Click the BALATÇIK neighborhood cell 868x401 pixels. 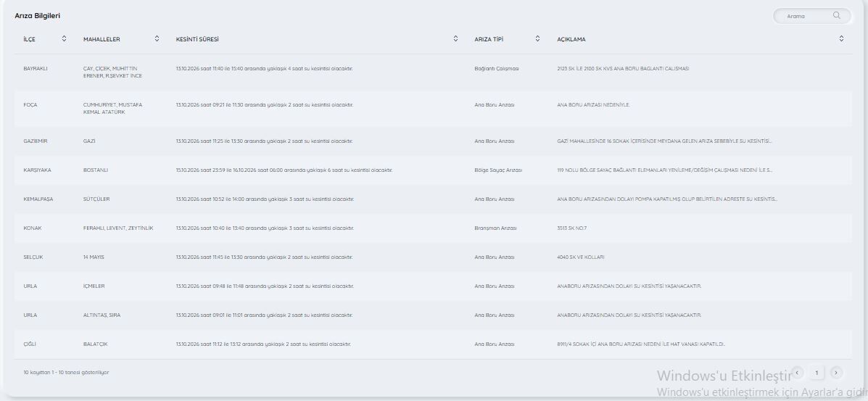click(95, 344)
